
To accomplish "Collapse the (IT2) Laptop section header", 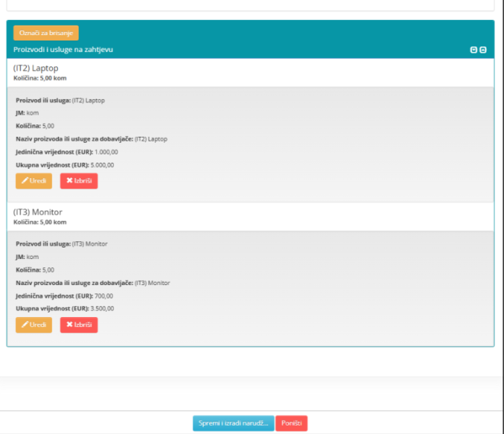I will (36, 68).
